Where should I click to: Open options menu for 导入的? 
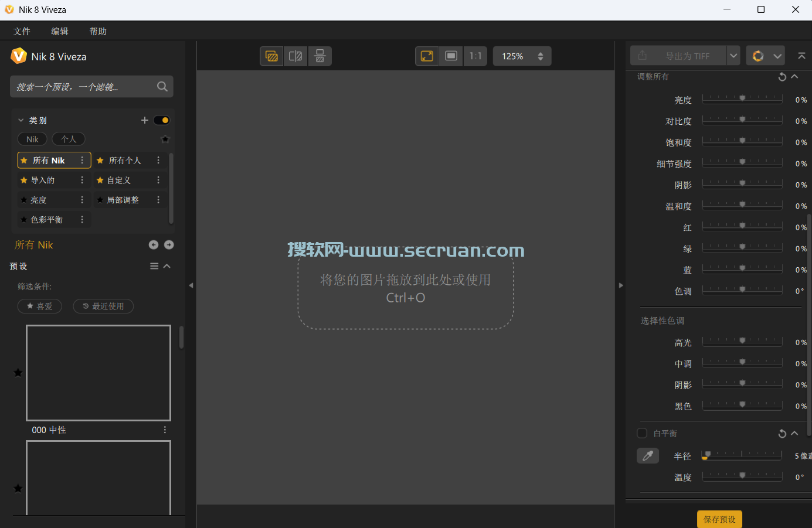pos(82,180)
